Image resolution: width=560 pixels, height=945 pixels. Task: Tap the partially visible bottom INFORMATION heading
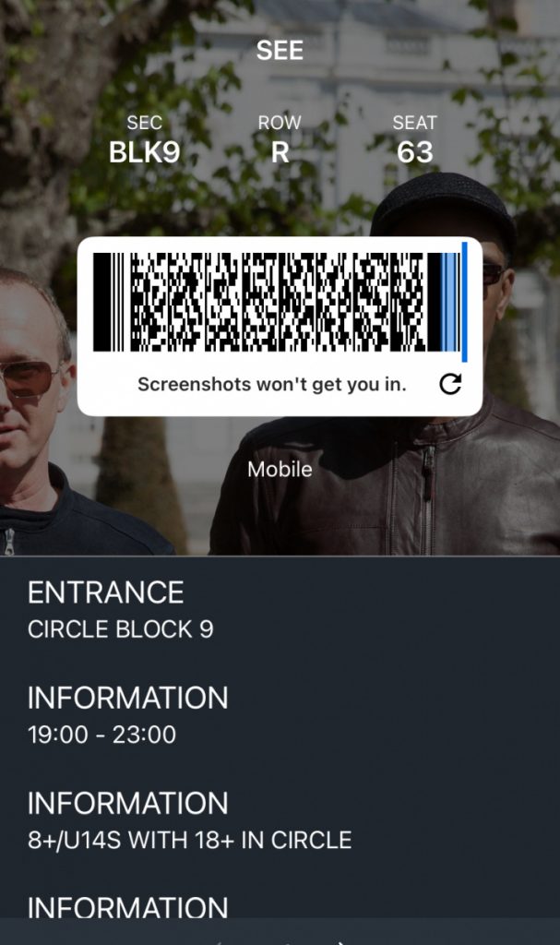coord(128,906)
